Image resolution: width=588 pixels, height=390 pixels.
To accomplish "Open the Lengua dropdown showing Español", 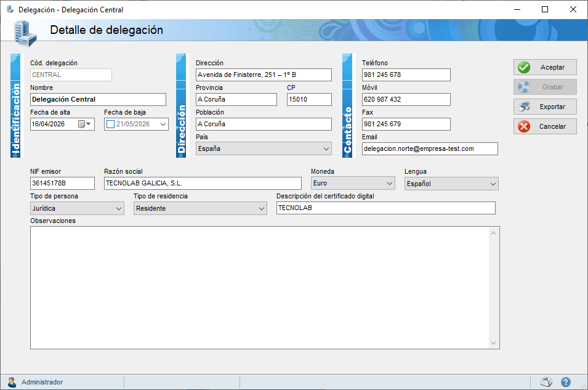I will pos(493,184).
